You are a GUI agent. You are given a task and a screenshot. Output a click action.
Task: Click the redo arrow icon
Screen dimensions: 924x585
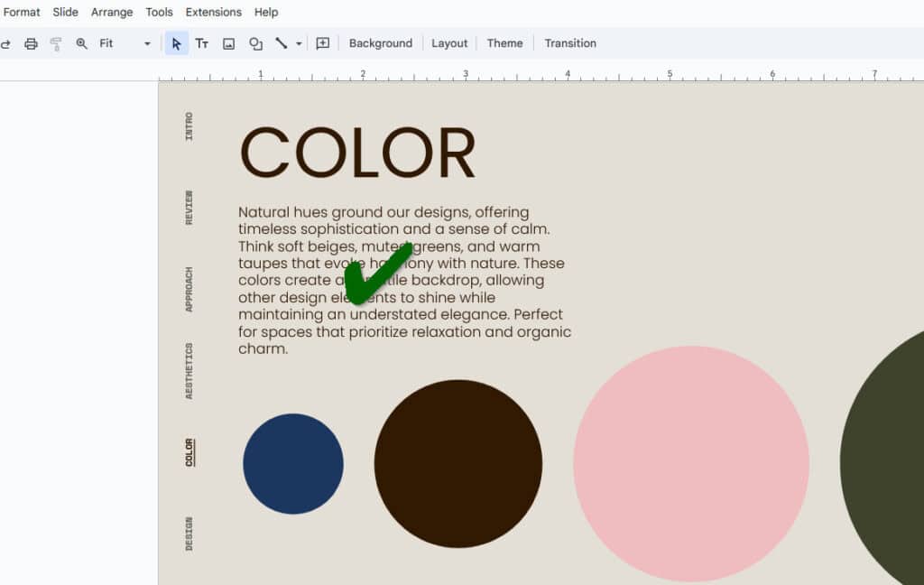click(5, 43)
